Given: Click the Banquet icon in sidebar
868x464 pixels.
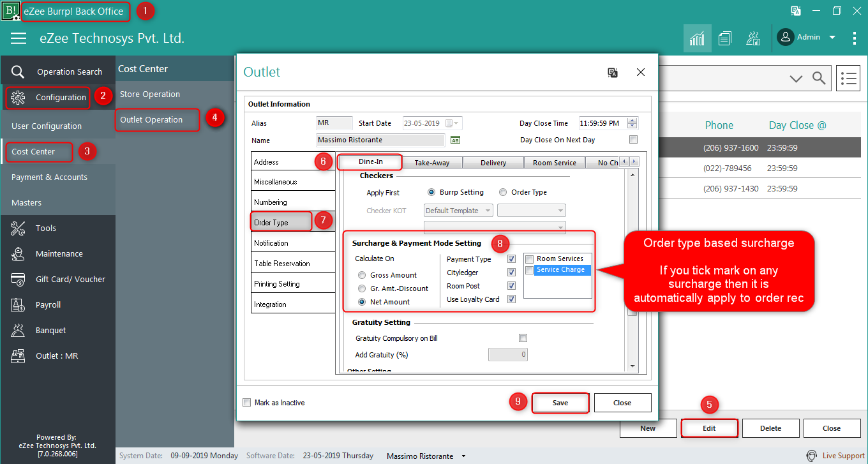Looking at the screenshot, I should tap(18, 330).
